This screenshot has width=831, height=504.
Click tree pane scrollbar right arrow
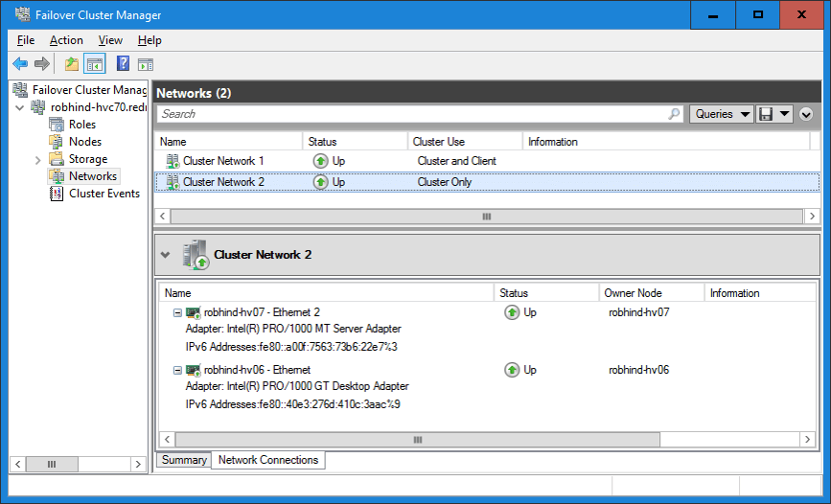(x=138, y=465)
